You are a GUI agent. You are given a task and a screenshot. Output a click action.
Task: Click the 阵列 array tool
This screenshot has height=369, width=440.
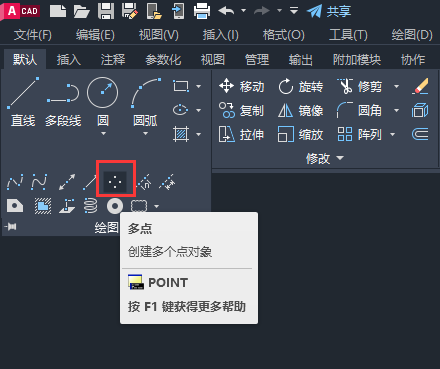(x=360, y=134)
